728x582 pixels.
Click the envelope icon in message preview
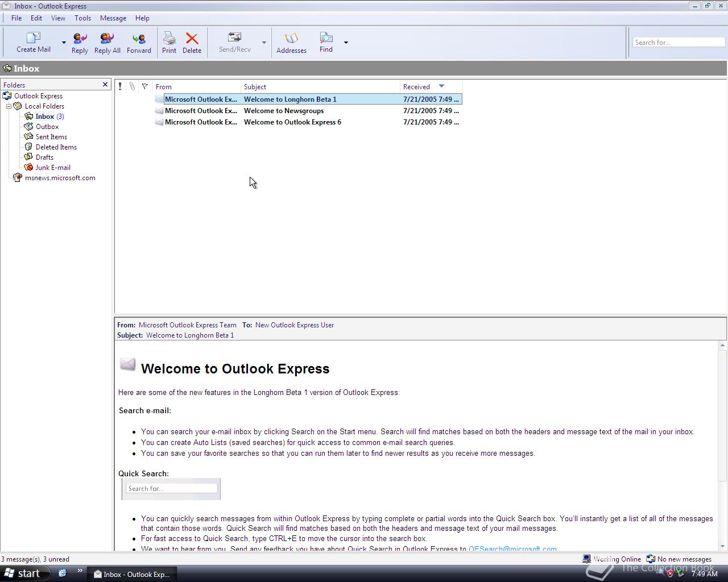click(x=127, y=364)
